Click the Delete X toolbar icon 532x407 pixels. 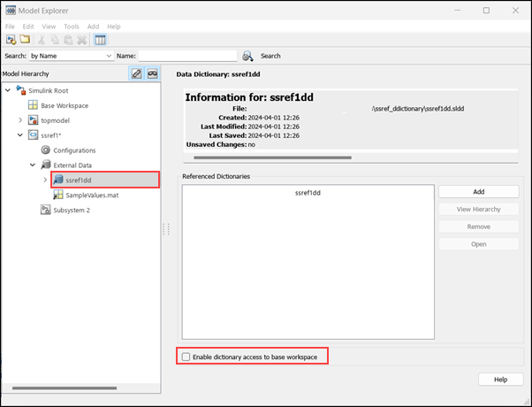(x=82, y=40)
